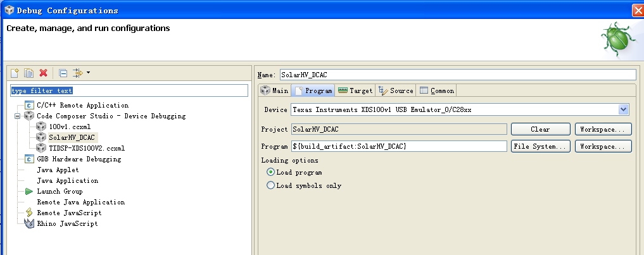The image size is (644, 255).
Task: Click Workspace button next to Project
Action: 603,129
